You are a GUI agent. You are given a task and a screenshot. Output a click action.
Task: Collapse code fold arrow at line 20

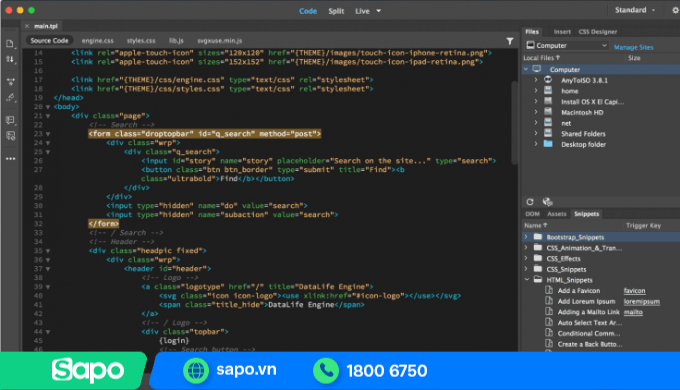tap(48, 107)
